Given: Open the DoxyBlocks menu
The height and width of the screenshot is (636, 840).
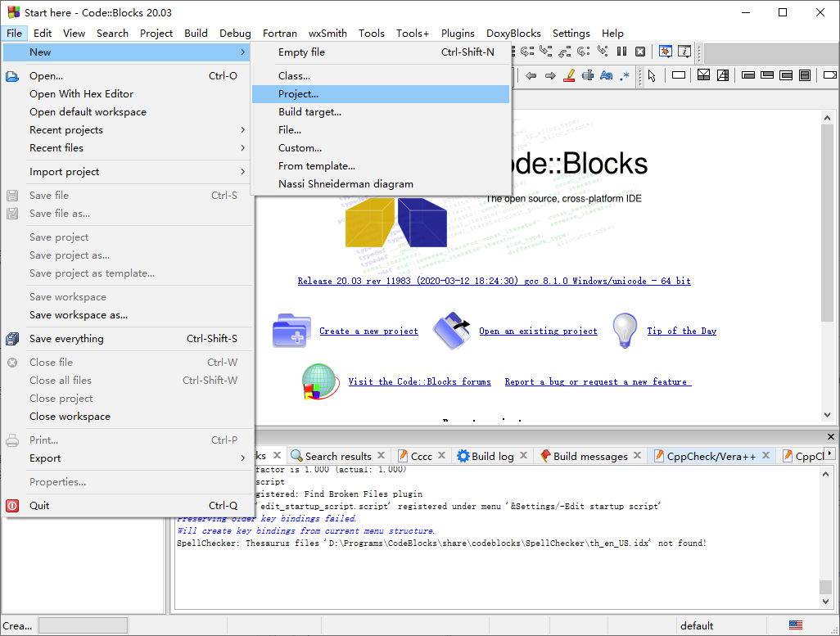Looking at the screenshot, I should coord(513,34).
